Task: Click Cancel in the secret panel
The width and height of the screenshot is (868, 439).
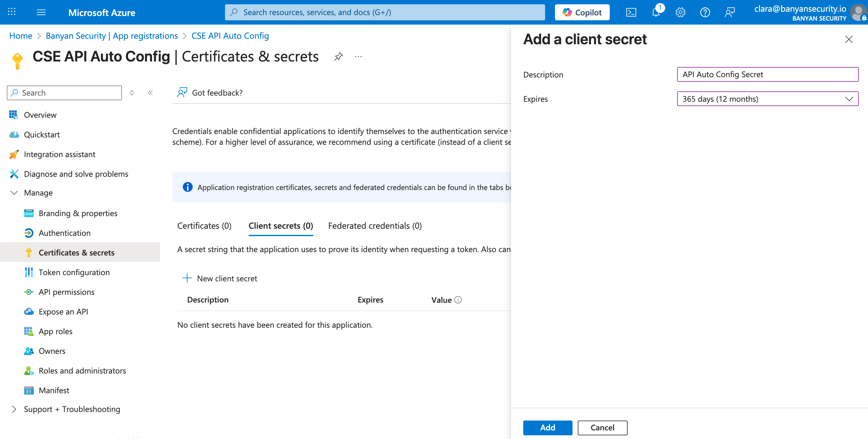Action: (x=602, y=428)
